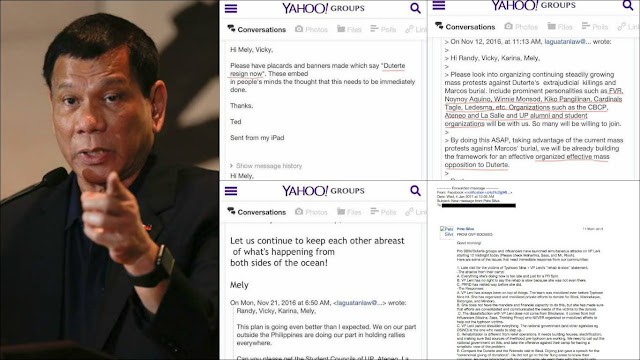This screenshot has height=360, width=640.
Task: Click search magnifier in top-left Yahoo Groups panel
Action: (415, 8)
